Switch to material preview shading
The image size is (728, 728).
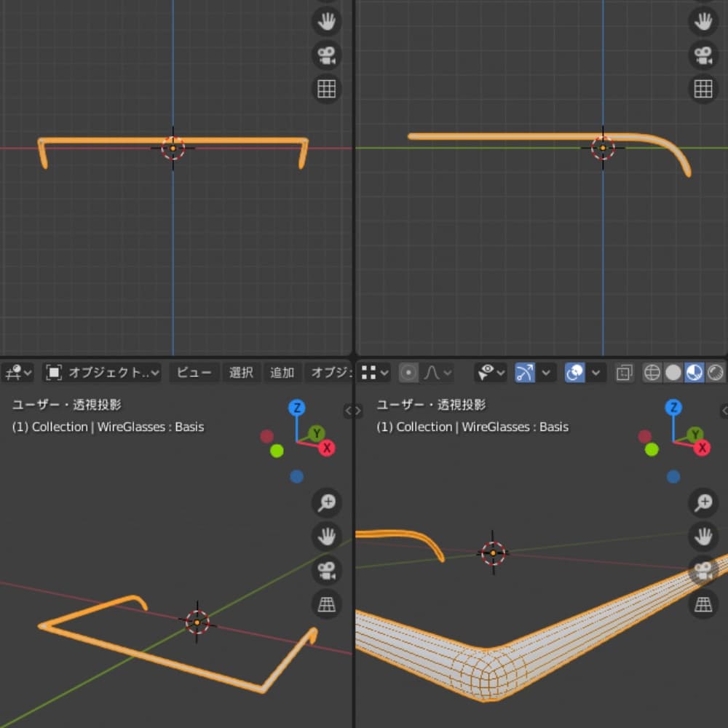click(x=695, y=373)
